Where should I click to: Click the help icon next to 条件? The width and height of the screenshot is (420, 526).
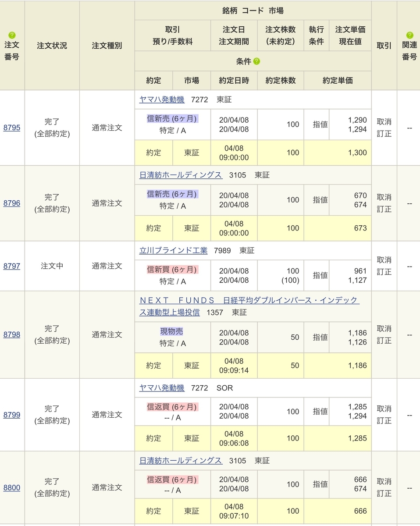(x=256, y=61)
